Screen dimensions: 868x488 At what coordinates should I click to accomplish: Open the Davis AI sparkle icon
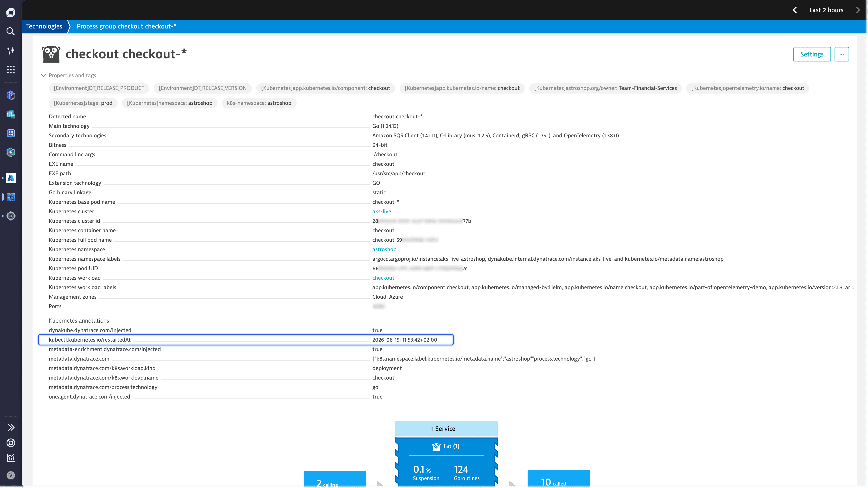click(x=11, y=51)
